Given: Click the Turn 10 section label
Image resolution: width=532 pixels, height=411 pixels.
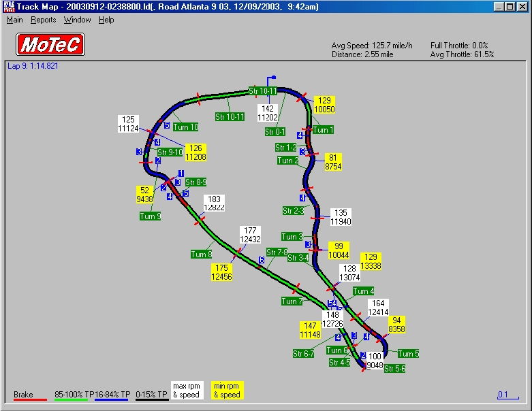Looking at the screenshot, I should click(x=185, y=127).
